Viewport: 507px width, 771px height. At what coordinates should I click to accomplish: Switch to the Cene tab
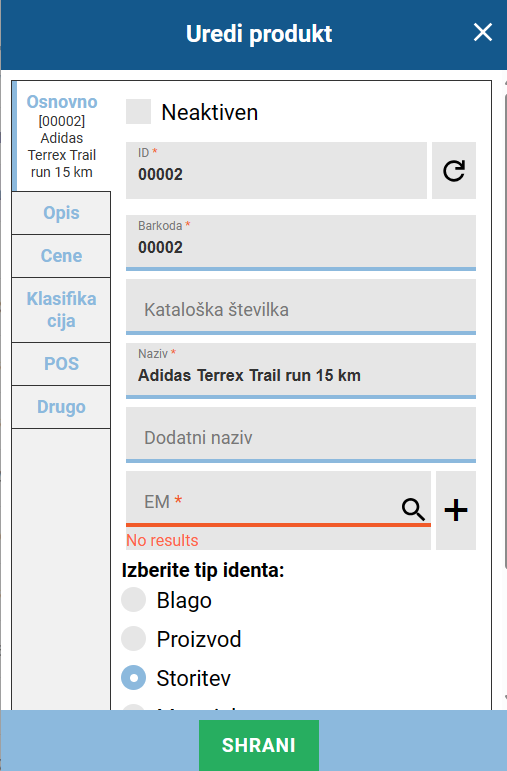[x=61, y=256]
